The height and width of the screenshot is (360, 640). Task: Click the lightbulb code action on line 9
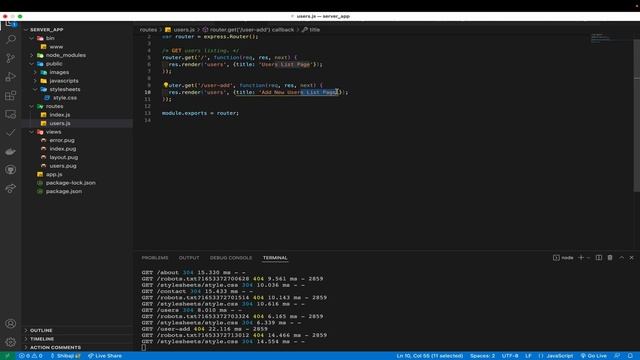click(166, 85)
